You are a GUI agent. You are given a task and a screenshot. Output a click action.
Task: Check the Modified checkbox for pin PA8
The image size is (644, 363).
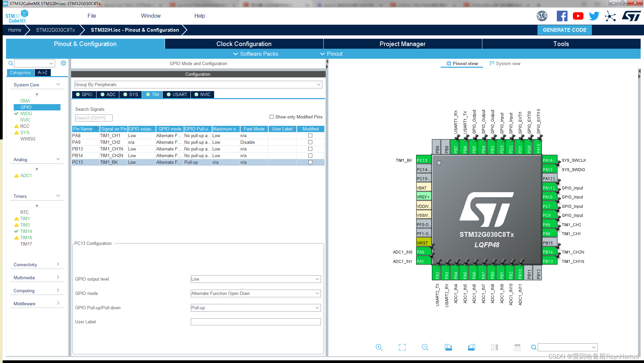(x=310, y=135)
